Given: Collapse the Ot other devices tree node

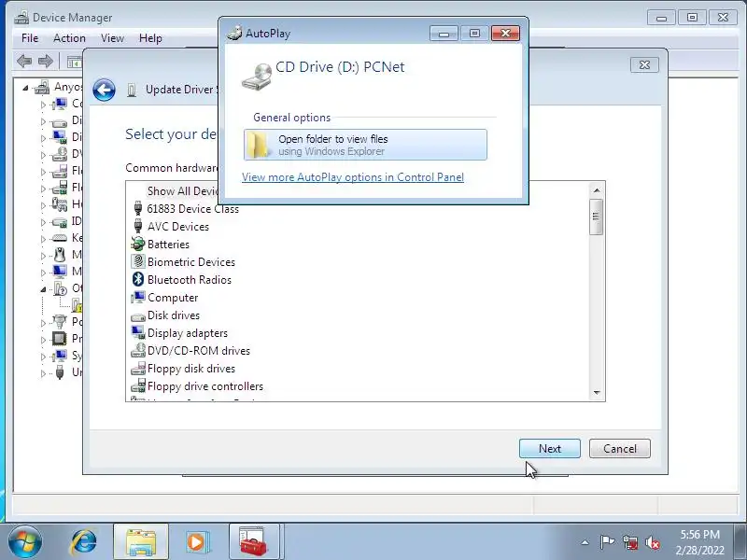Looking at the screenshot, I should pyautogui.click(x=43, y=289).
